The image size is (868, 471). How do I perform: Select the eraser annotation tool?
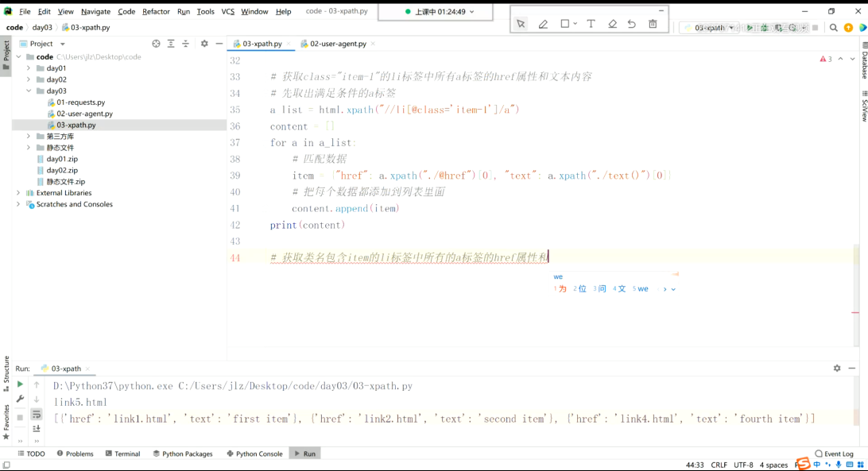612,24
